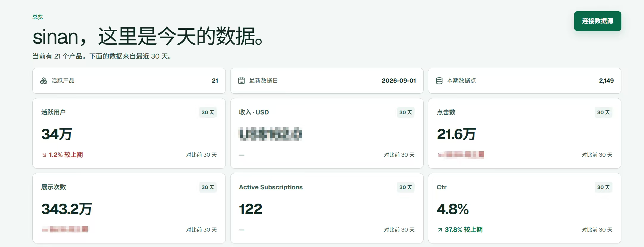
Task: Click the calendar icon beside 最新数据日
Action: 242,81
